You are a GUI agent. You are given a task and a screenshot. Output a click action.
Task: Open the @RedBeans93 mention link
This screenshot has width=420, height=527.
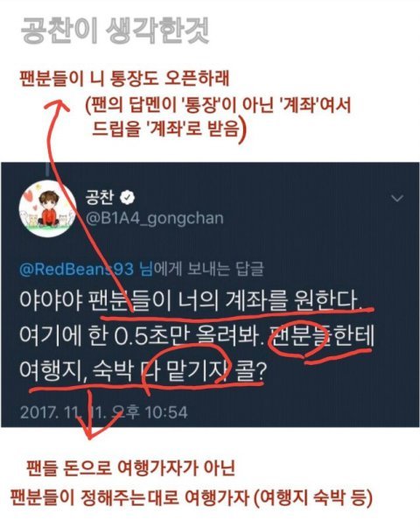(77, 270)
